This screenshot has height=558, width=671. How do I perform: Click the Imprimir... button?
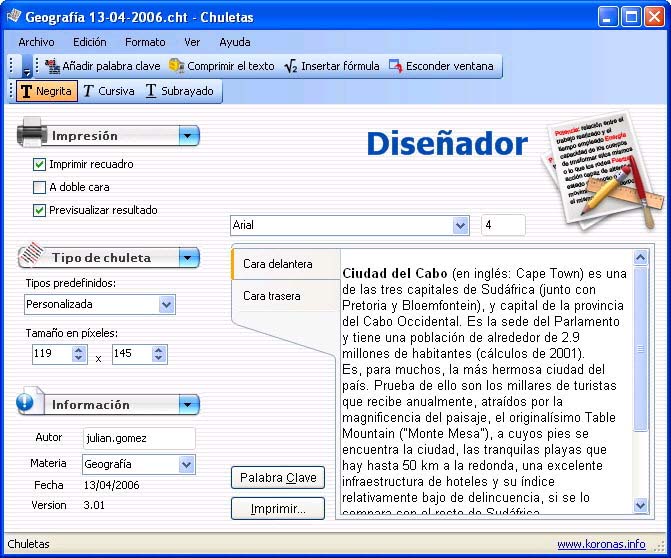click(x=278, y=509)
